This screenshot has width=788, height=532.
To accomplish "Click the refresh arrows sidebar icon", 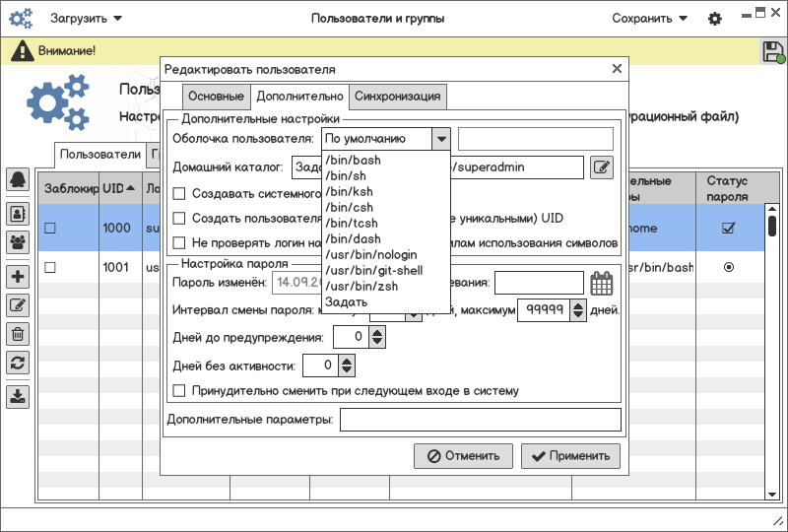I will tap(18, 363).
